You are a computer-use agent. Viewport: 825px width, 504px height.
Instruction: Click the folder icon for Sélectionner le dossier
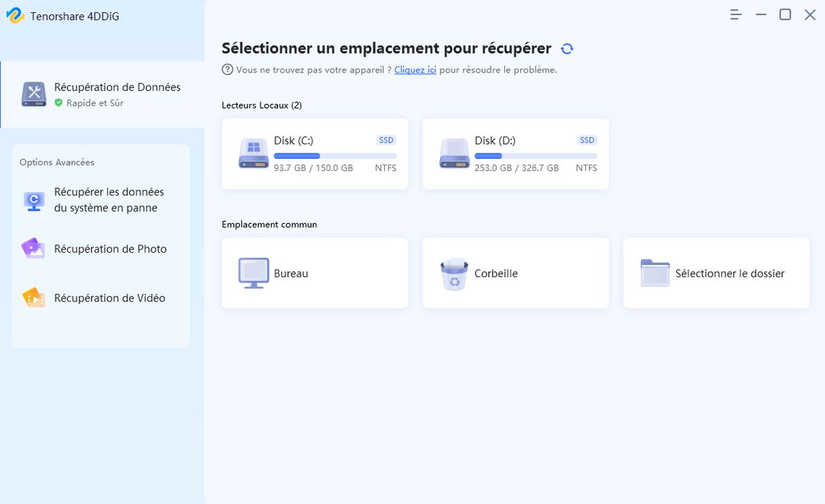click(655, 273)
